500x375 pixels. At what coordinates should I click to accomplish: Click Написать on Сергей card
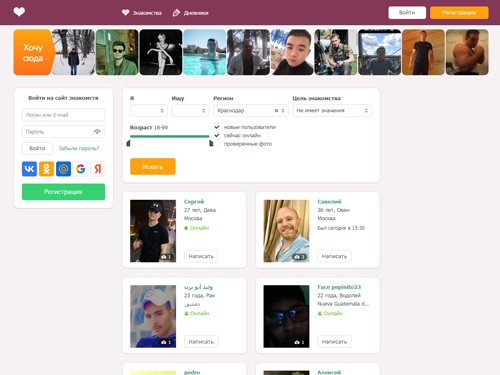pyautogui.click(x=201, y=256)
